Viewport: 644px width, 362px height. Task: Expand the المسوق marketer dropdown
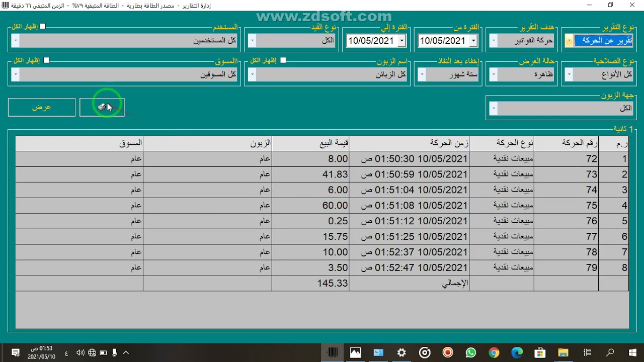(x=16, y=75)
